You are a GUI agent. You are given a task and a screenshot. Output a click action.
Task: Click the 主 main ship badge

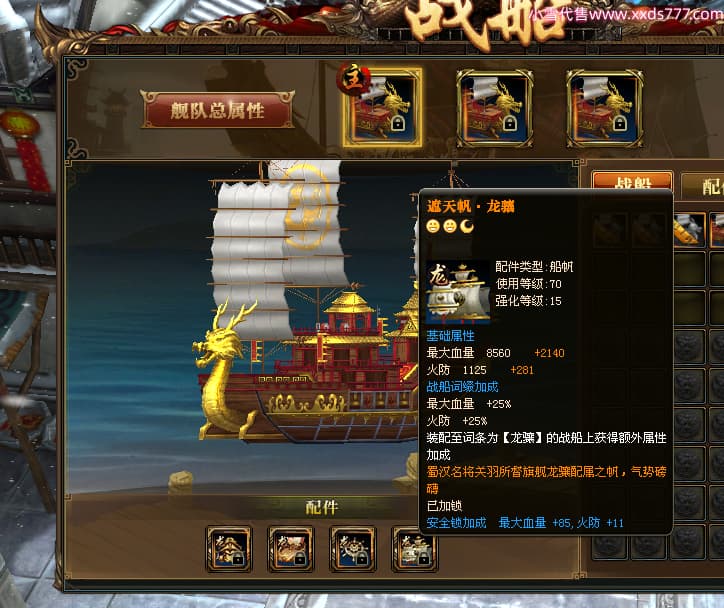354,78
